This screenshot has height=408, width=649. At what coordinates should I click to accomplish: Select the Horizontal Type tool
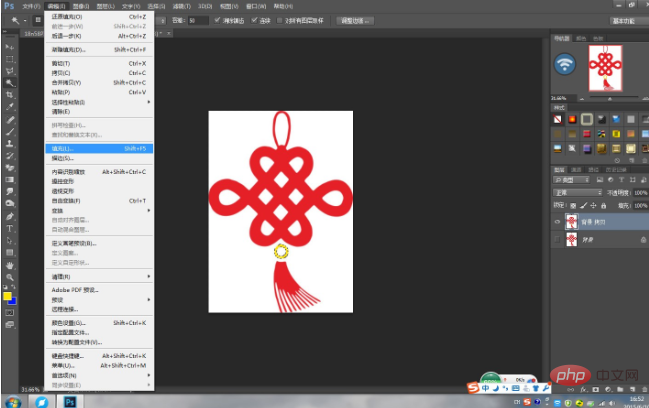click(10, 228)
